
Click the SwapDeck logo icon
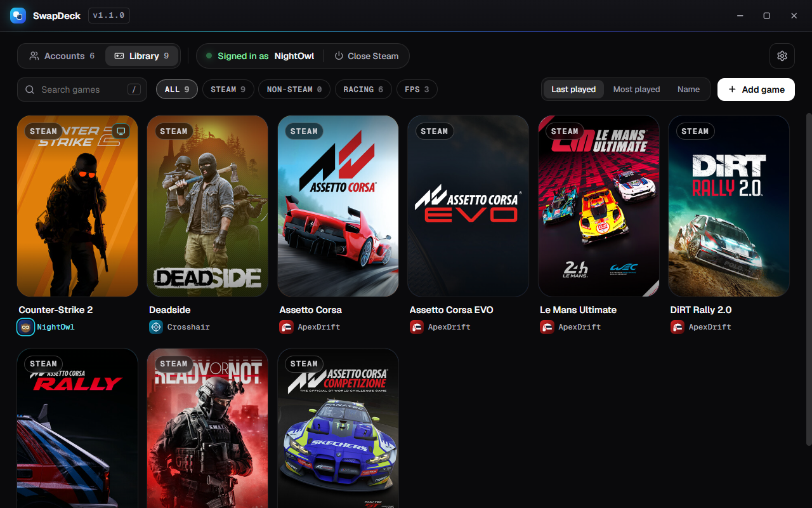click(x=18, y=15)
